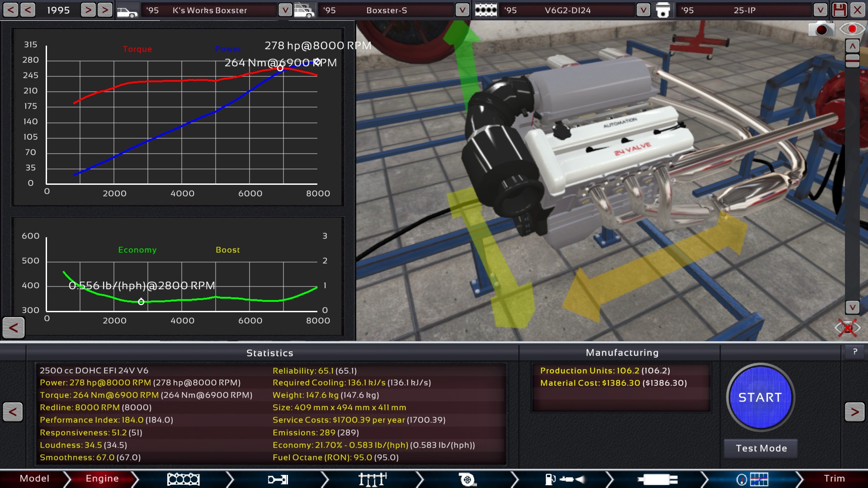This screenshot has height=488, width=868.
Task: Open the engine block (bottom end) tab icon
Action: (x=183, y=479)
